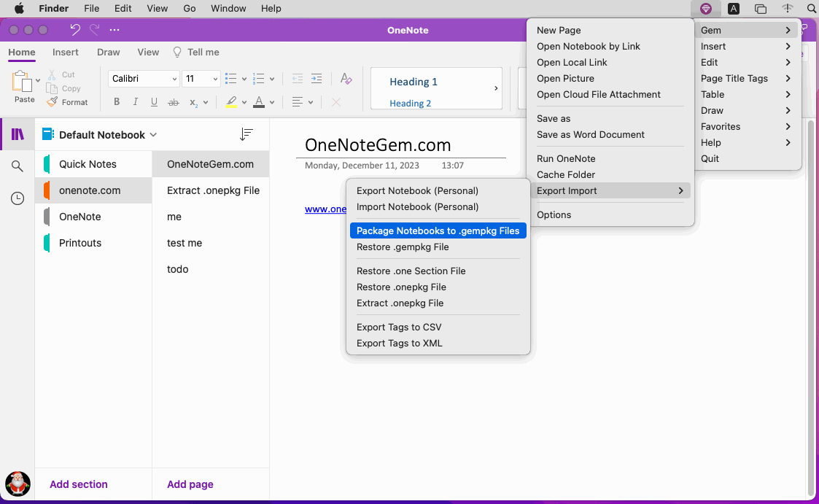This screenshot has width=819, height=504.
Task: Select the Quick Notes section
Action: pyautogui.click(x=93, y=164)
